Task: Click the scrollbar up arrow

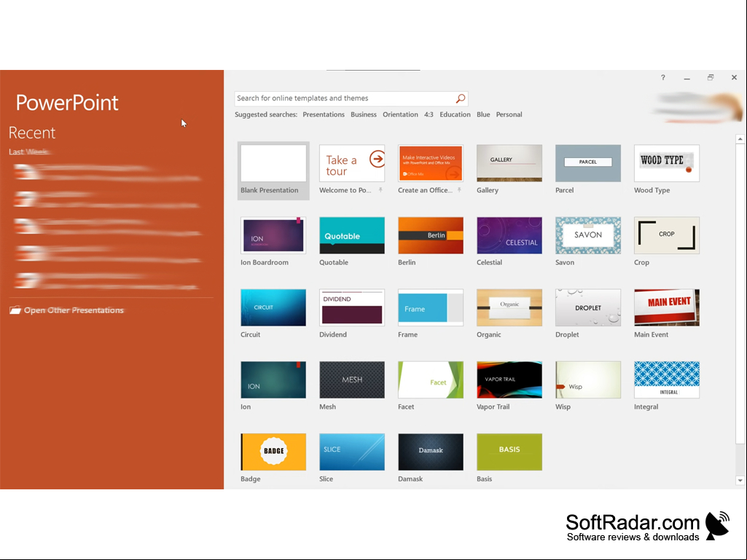Action: click(x=740, y=139)
